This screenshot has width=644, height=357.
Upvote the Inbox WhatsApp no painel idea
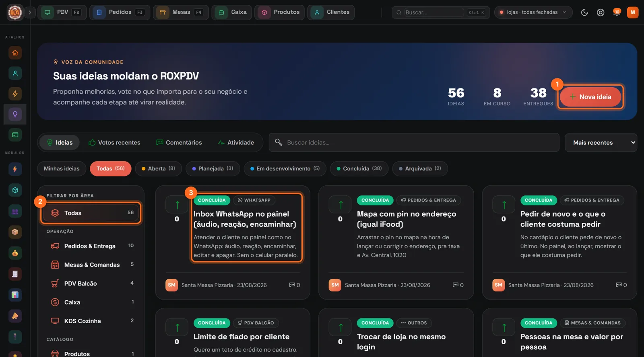177,205
